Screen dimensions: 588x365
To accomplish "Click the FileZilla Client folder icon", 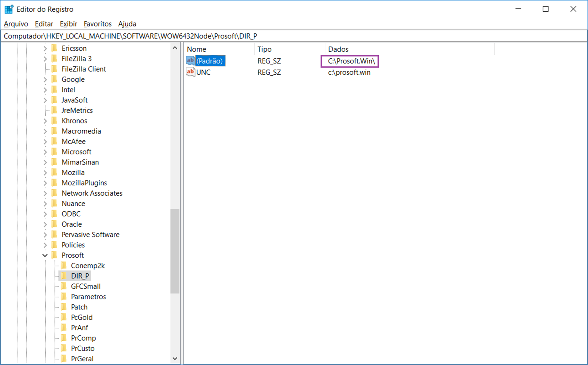I will (55, 69).
